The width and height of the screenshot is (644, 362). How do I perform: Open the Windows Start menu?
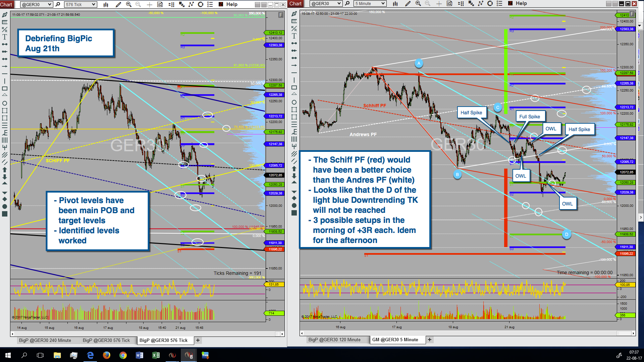[x=8, y=355]
